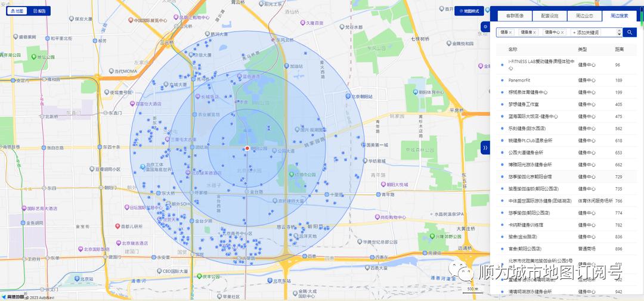The height and width of the screenshot is (301, 644).
Task: Click the 类型 column header
Action: [x=583, y=49]
